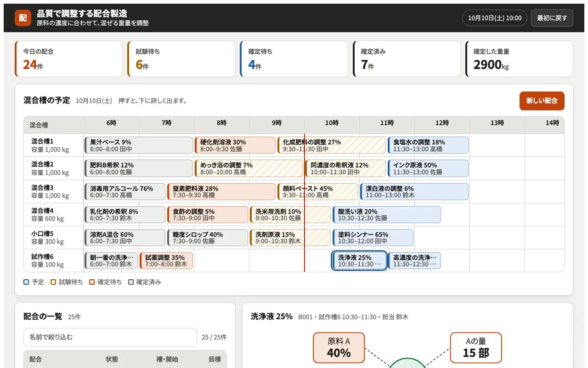
Task: Select the 乳化剤の希釈 8% batch block
Action: [125, 215]
